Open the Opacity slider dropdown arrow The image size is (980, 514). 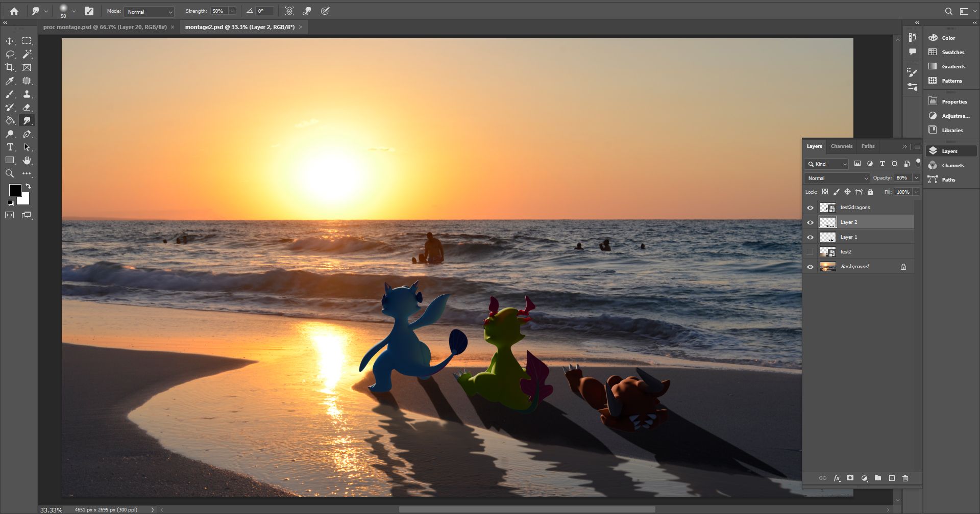point(916,178)
